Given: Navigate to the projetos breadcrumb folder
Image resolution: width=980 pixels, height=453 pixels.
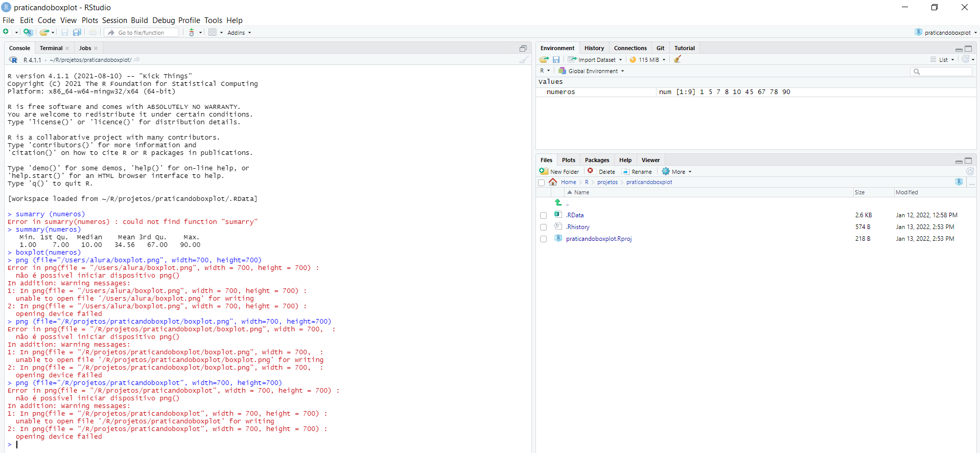Looking at the screenshot, I should point(608,182).
